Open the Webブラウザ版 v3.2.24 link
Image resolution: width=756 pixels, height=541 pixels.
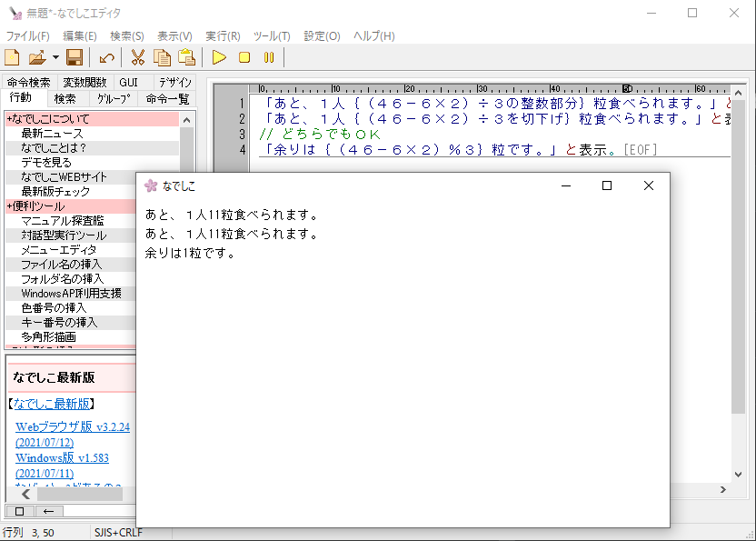[x=73, y=426]
